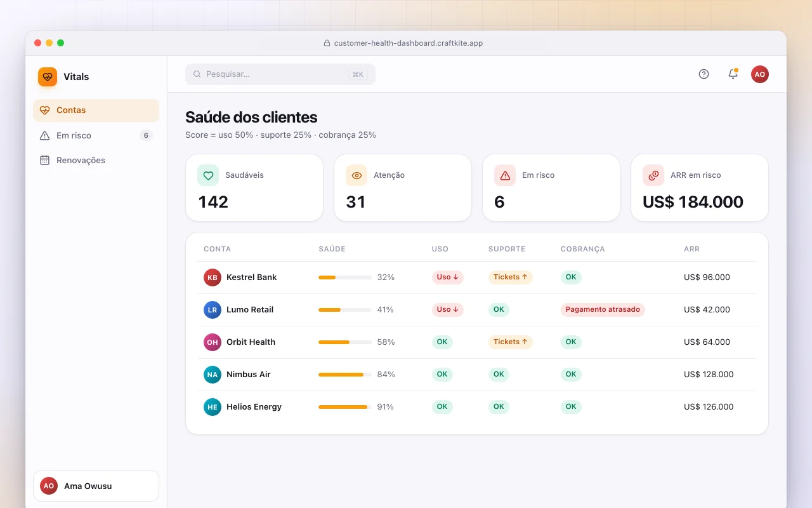This screenshot has width=812, height=508.
Task: Click the Em risco warning triangle card icon
Action: (x=505, y=175)
